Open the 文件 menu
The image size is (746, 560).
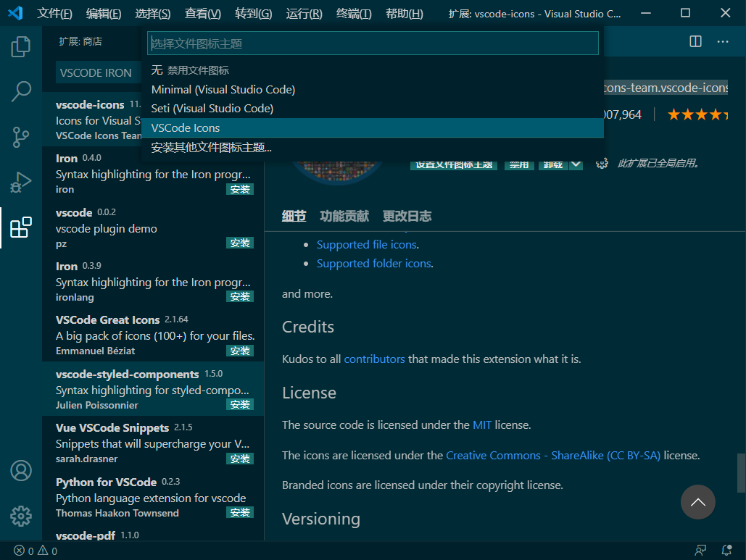[x=54, y=13]
